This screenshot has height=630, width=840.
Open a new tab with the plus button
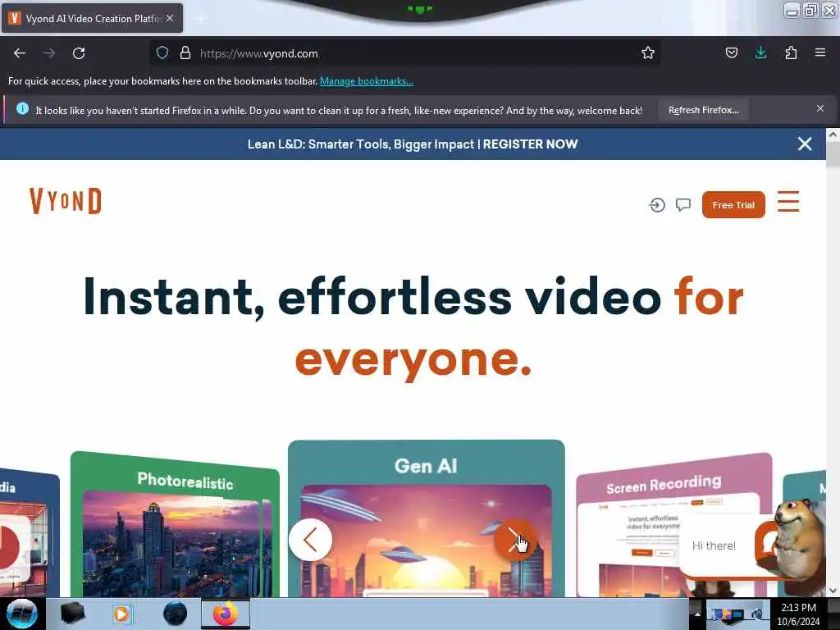[x=200, y=18]
